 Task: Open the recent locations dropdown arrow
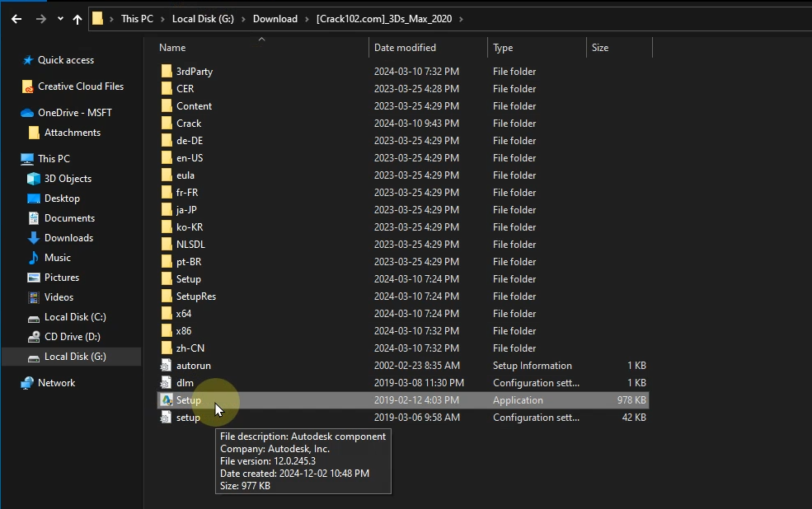click(x=60, y=19)
